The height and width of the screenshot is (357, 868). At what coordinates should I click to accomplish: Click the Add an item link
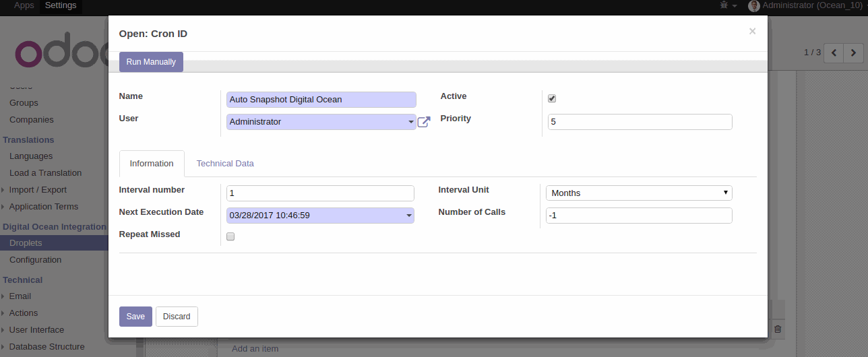(x=255, y=348)
